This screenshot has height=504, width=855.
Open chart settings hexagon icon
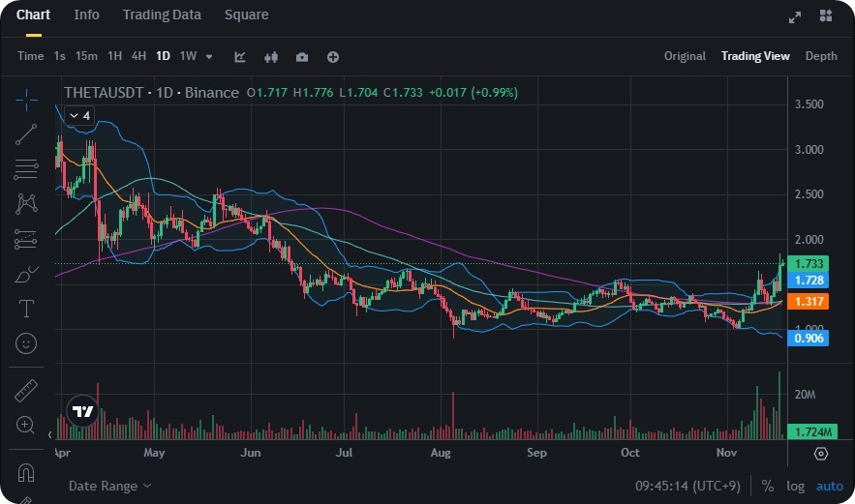click(821, 454)
